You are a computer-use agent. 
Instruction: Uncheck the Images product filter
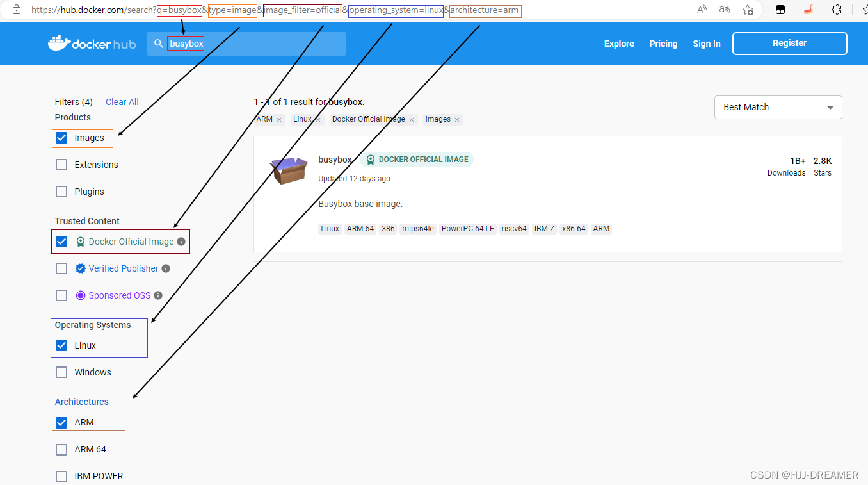tap(61, 138)
